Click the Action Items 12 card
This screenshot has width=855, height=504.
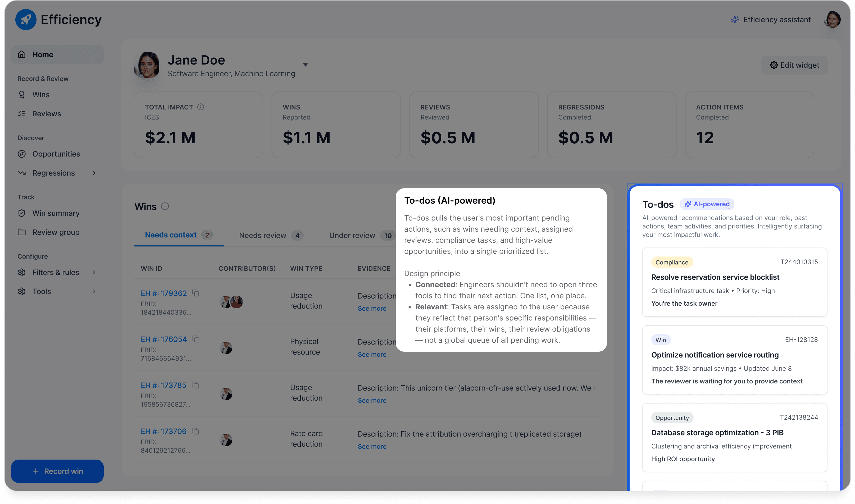pos(749,125)
